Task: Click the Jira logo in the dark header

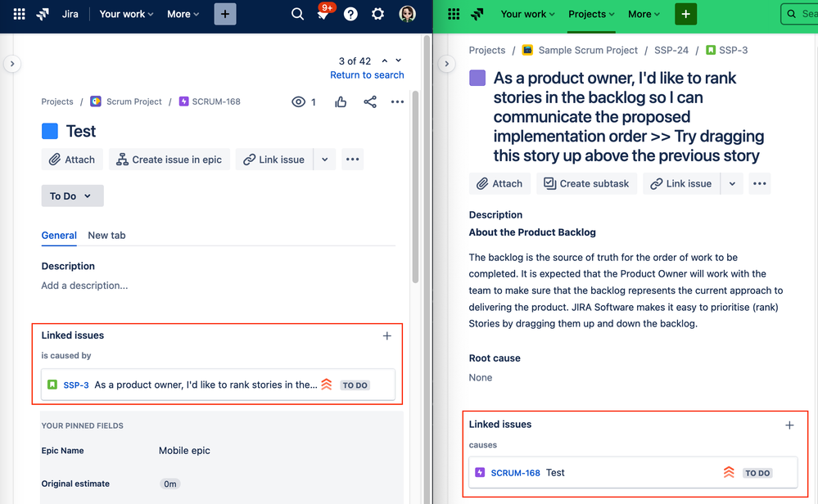Action: pyautogui.click(x=43, y=14)
